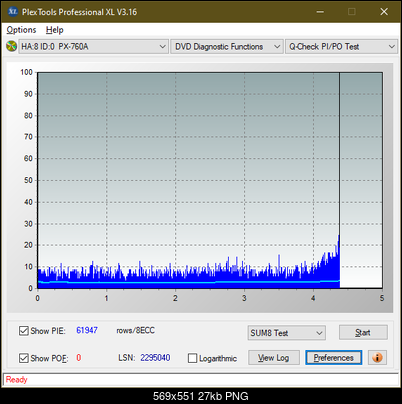
Task: Open the Options menu
Action: (x=21, y=30)
